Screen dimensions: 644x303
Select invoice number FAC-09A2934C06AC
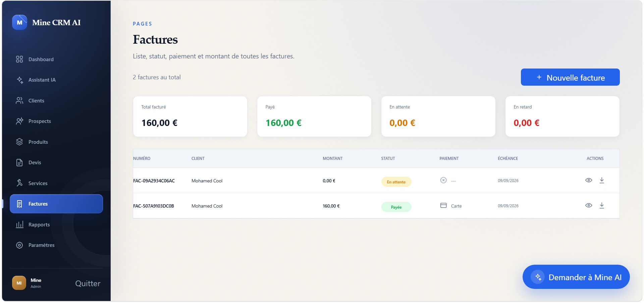[154, 181]
